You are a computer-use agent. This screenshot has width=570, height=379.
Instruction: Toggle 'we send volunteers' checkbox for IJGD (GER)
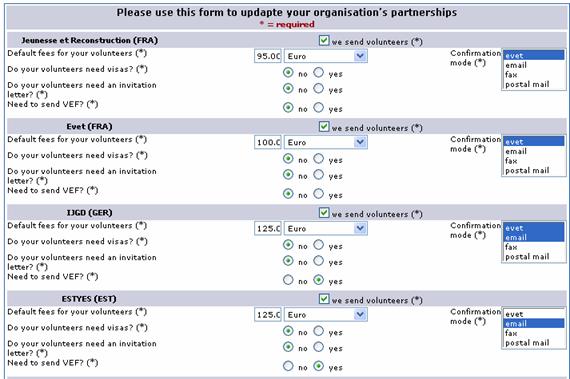pyautogui.click(x=324, y=213)
